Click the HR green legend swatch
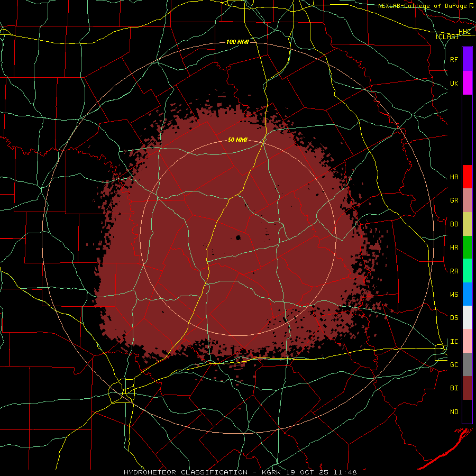Viewport: 476px width, 476px height. (x=467, y=248)
